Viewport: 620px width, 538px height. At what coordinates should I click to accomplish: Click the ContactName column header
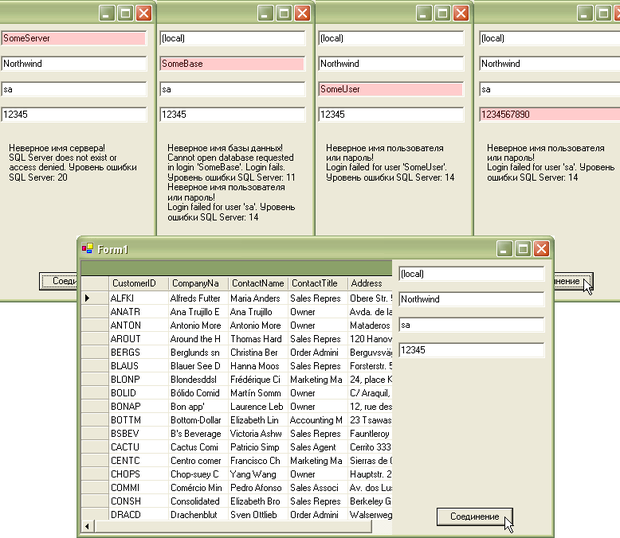(x=258, y=283)
